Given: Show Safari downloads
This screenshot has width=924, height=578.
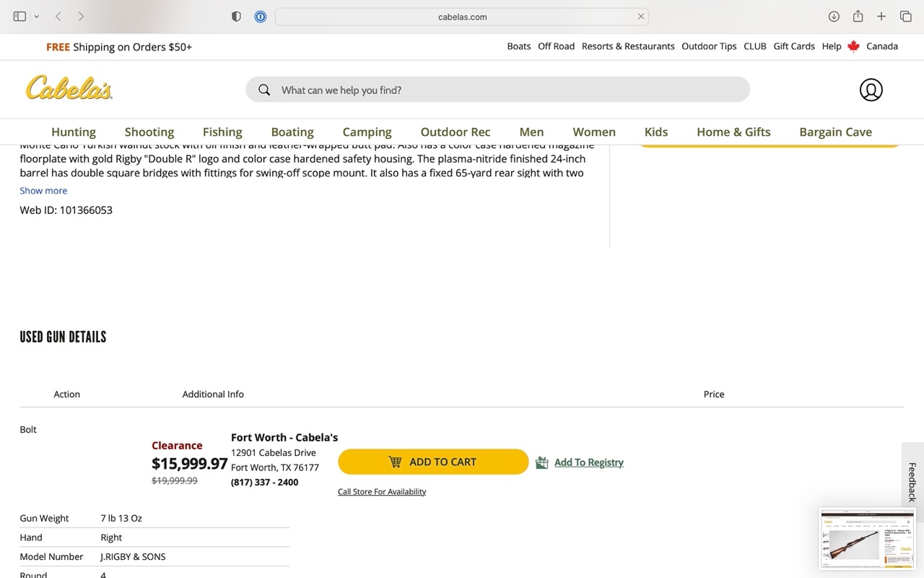Looking at the screenshot, I should tap(834, 16).
